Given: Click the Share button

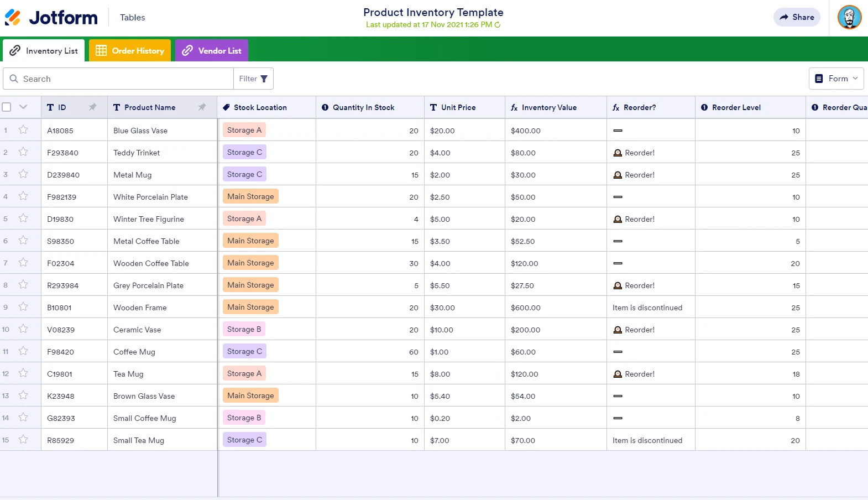Looking at the screenshot, I should 797,17.
